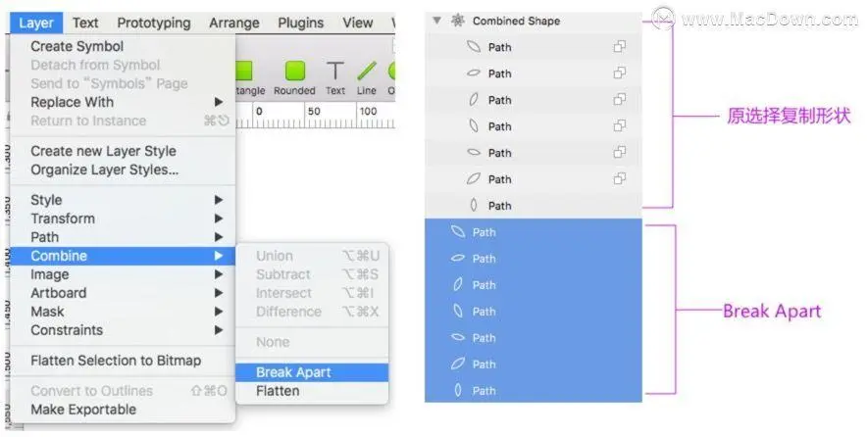Collapse the Combined Shape group
The width and height of the screenshot is (868, 437).
pos(436,21)
